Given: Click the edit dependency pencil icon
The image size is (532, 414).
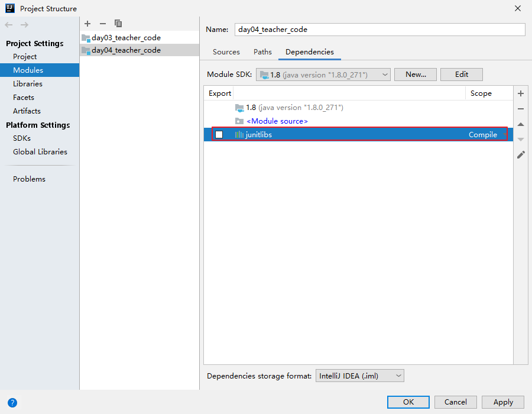Looking at the screenshot, I should (521, 155).
